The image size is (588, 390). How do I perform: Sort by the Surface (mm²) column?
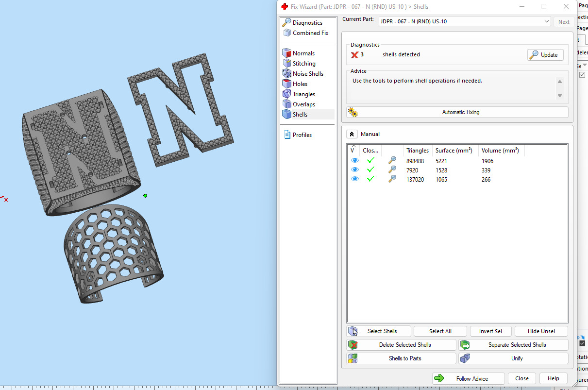455,151
